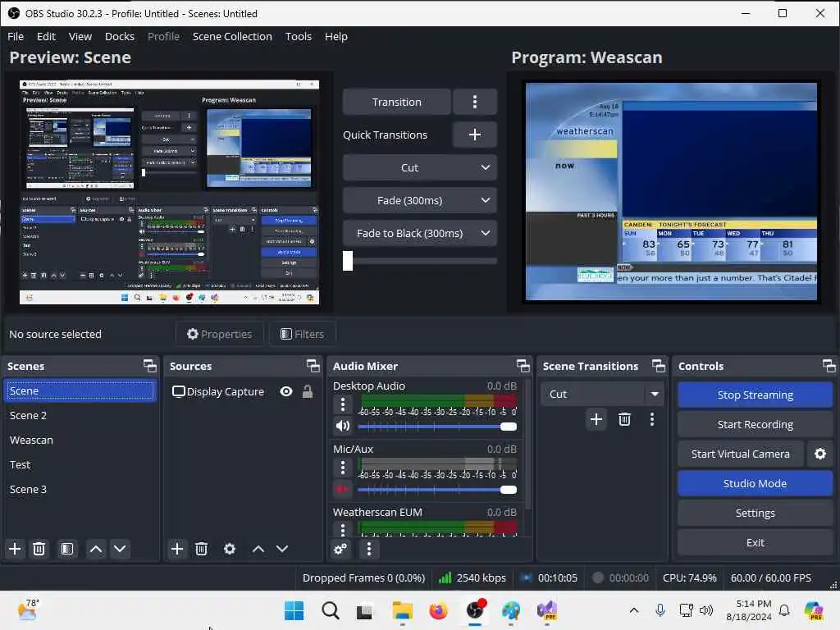This screenshot has width=840, height=630.
Task: Toggle Studio Mode off
Action: point(755,483)
